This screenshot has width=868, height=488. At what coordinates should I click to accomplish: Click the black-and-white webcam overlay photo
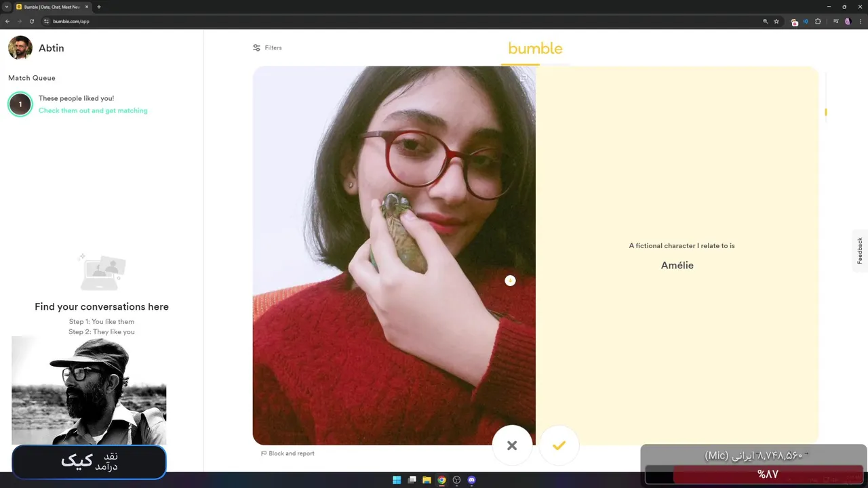click(x=89, y=390)
